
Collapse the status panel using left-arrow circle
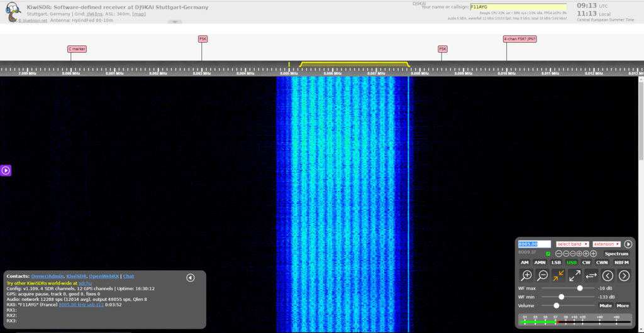point(190,278)
